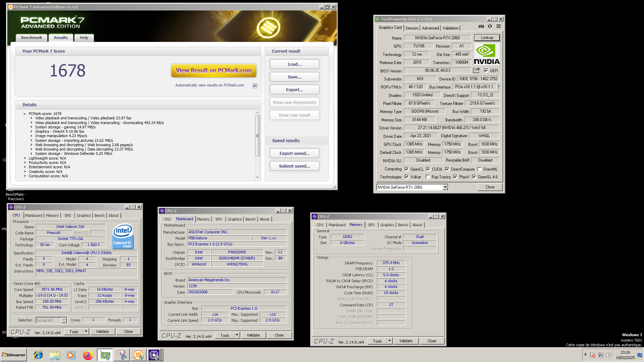Click the NVIDIA logo in GPU-Z

click(x=487, y=54)
